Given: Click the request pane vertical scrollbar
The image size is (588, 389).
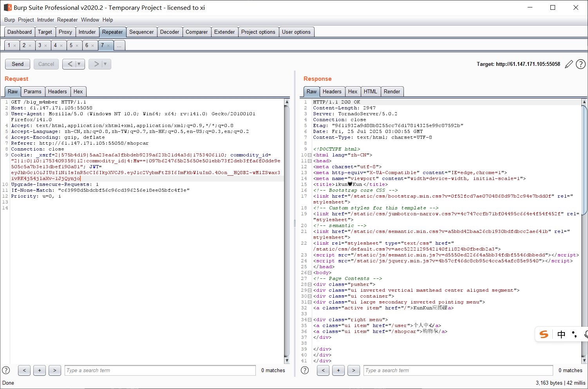Looking at the screenshot, I should pos(287,231).
